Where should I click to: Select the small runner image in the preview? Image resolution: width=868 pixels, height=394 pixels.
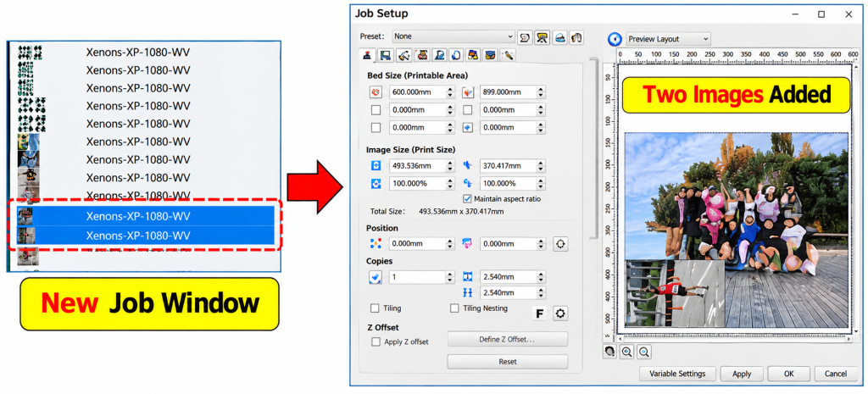click(675, 294)
